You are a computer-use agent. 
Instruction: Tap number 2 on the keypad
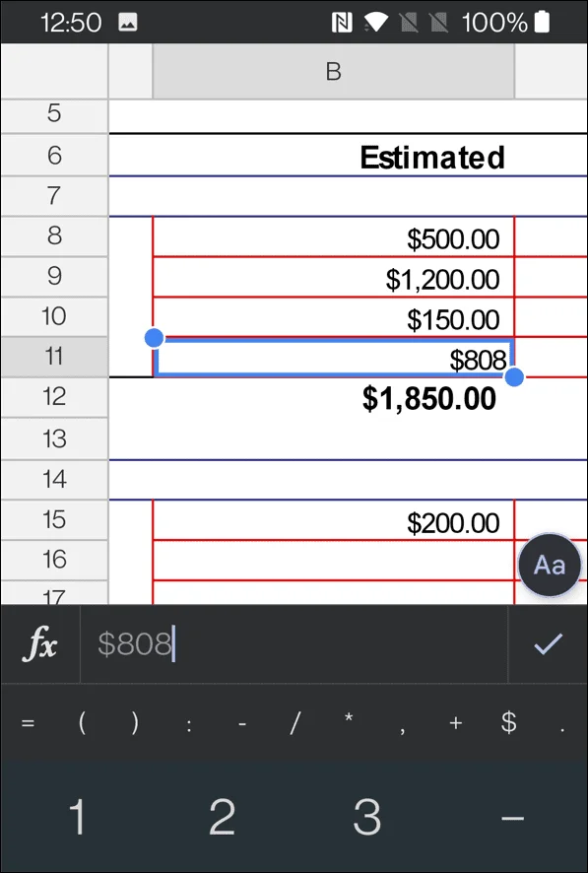[222, 816]
